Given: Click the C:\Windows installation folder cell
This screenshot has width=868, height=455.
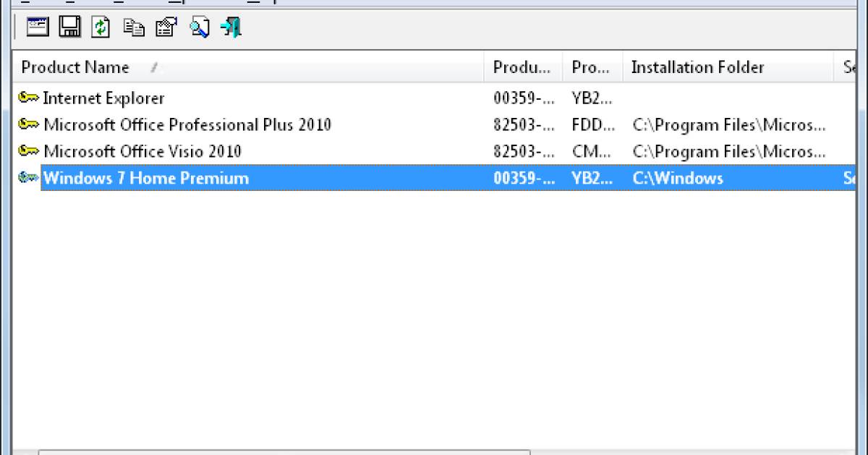Looking at the screenshot, I should (x=678, y=178).
